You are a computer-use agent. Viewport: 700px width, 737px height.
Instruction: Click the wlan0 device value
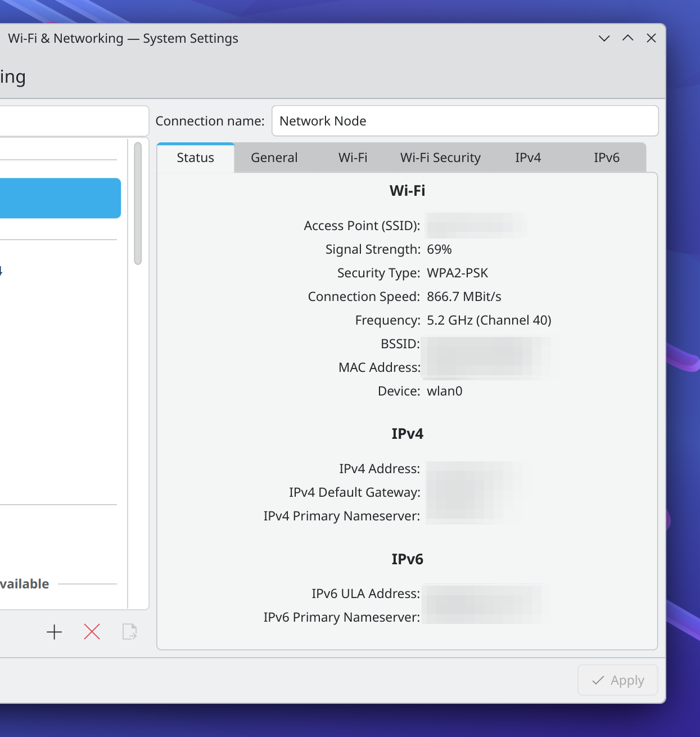pyautogui.click(x=444, y=392)
